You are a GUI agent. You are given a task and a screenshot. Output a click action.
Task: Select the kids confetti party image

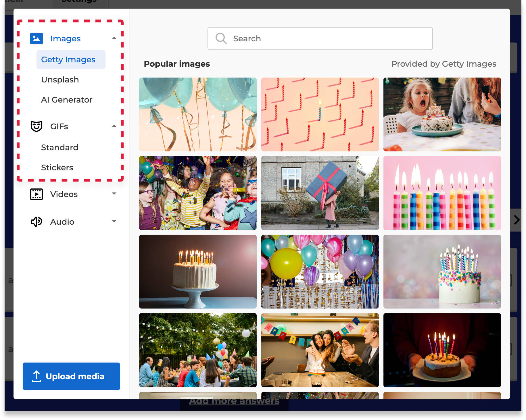pyautogui.click(x=198, y=193)
